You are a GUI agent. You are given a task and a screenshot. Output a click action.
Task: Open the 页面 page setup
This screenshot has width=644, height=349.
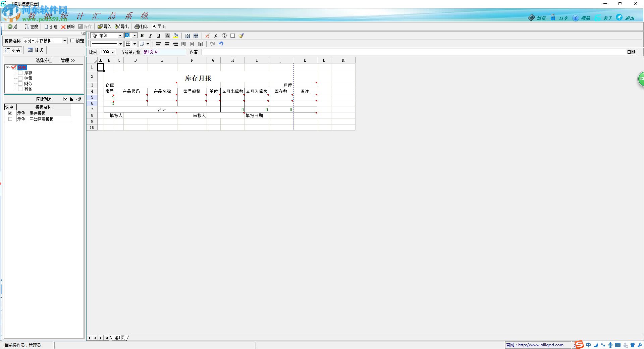159,27
